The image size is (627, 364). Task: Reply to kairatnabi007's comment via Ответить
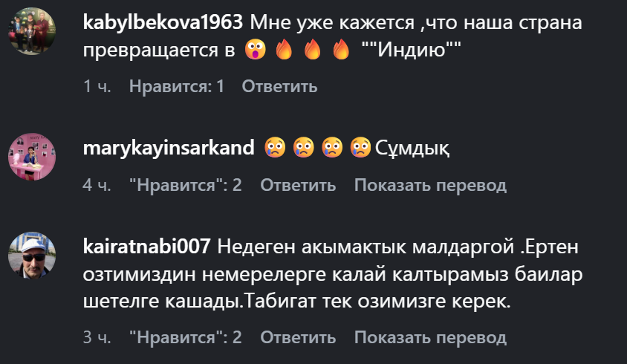[298, 337]
